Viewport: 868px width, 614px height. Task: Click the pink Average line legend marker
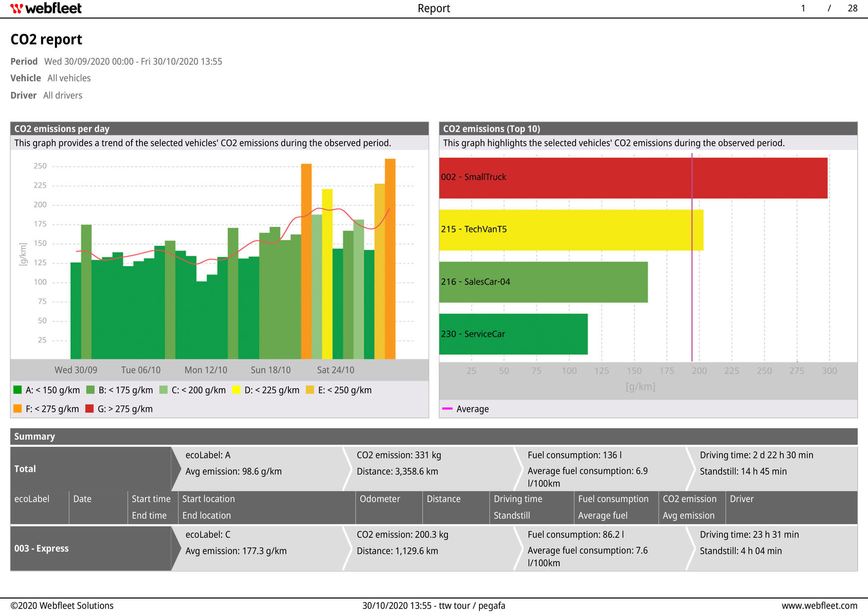pos(448,409)
